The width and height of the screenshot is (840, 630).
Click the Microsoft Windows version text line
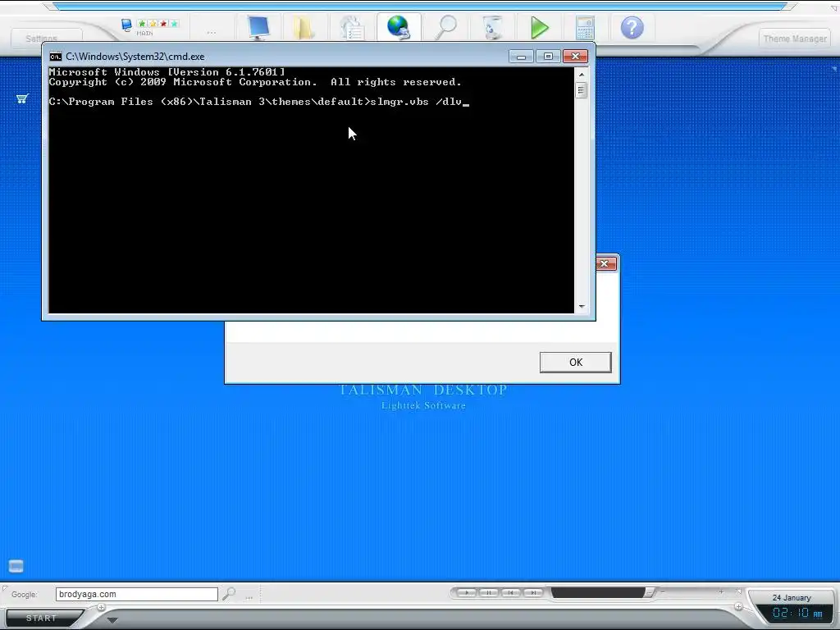[x=167, y=72]
